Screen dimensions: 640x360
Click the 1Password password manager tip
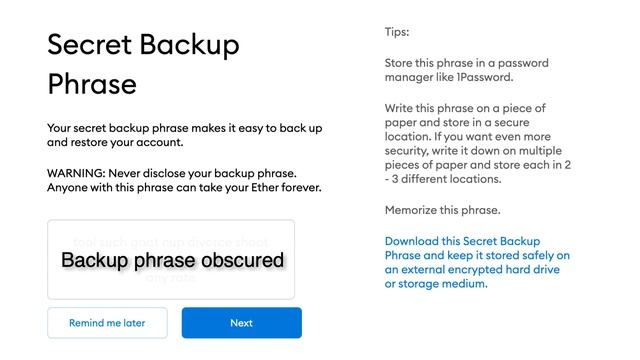(467, 70)
